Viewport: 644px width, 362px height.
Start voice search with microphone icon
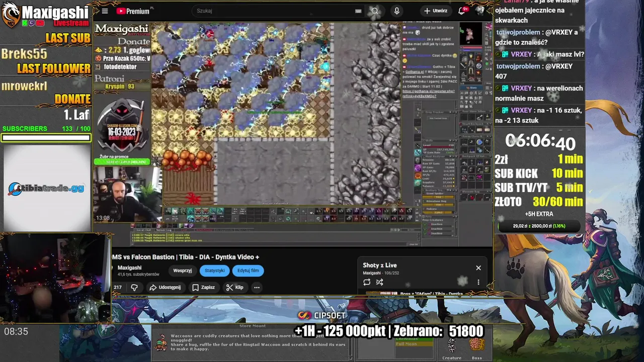[397, 11]
